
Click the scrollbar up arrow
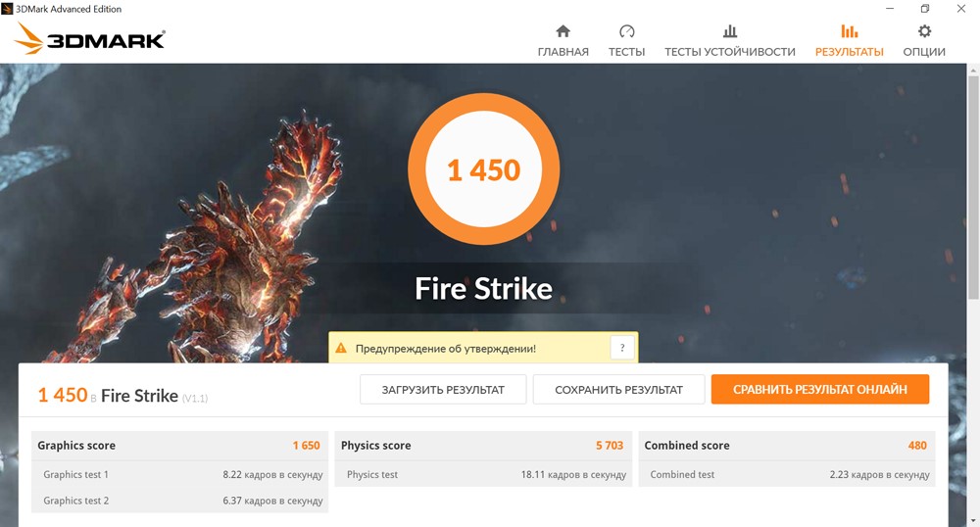tap(973, 71)
